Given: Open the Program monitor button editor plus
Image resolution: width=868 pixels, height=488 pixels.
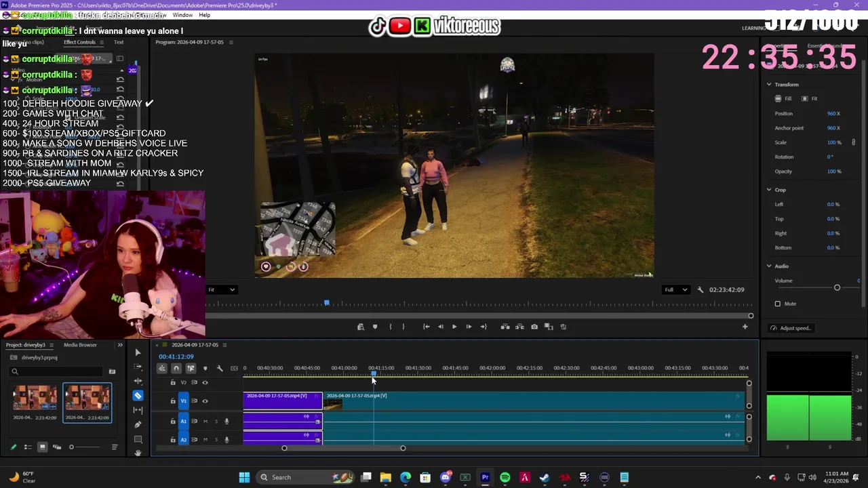Looking at the screenshot, I should pos(745,327).
